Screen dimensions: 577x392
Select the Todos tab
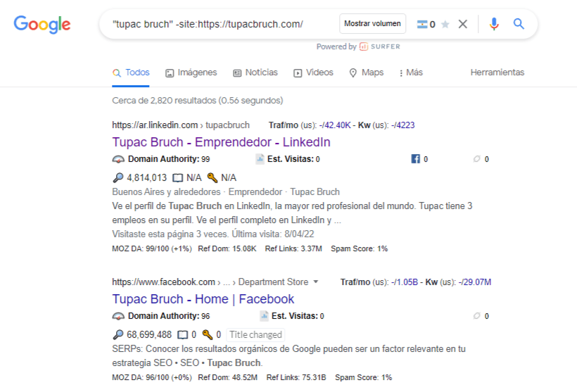point(131,72)
